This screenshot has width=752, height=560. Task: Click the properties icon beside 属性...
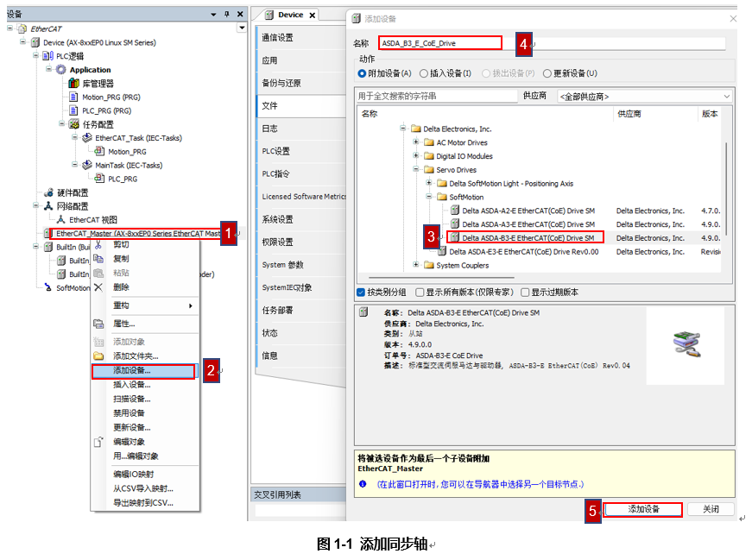98,324
